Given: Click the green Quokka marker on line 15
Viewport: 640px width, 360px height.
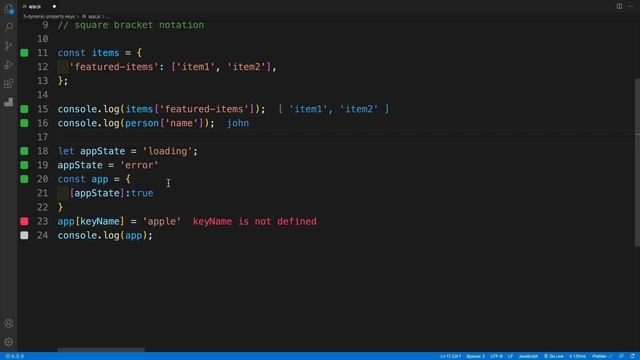Looking at the screenshot, I should [x=24, y=109].
